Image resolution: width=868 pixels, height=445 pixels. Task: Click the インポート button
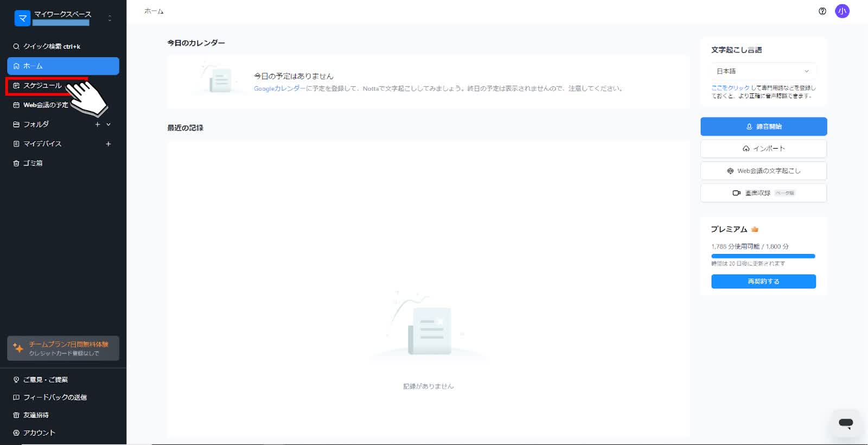(763, 149)
